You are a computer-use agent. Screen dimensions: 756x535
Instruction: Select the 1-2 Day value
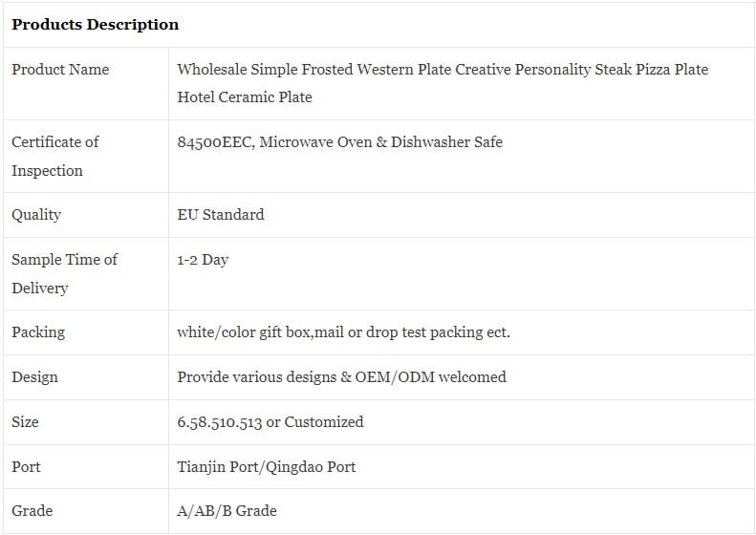click(x=203, y=260)
